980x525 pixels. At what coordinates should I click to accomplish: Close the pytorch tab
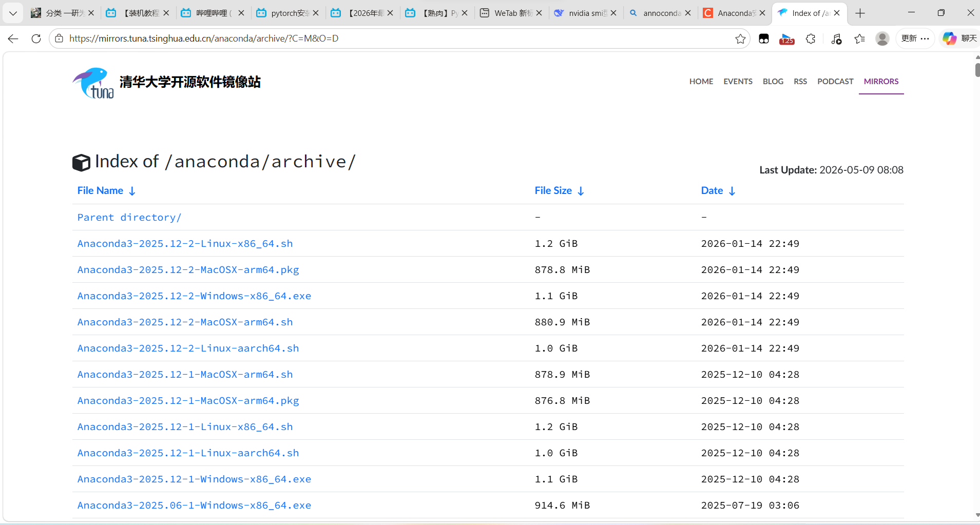pos(316,13)
